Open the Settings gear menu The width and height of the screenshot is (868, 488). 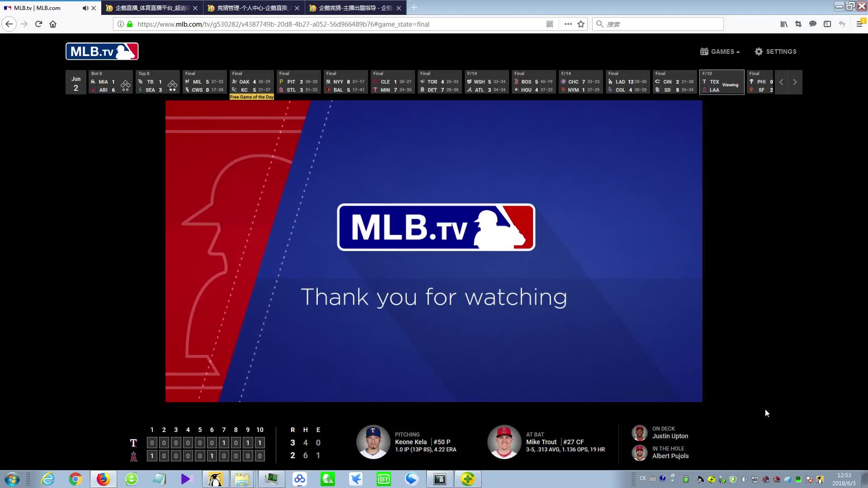click(775, 52)
